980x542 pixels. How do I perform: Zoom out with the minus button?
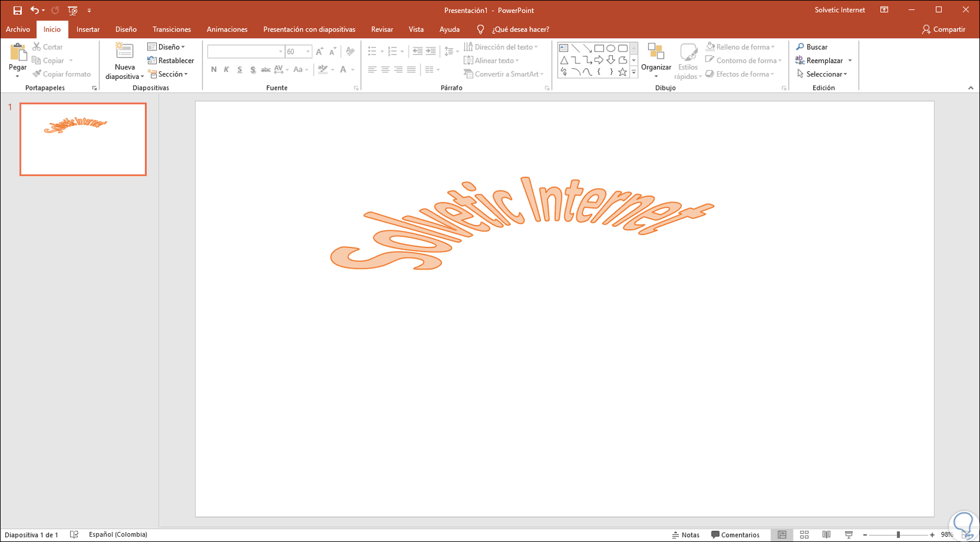865,535
